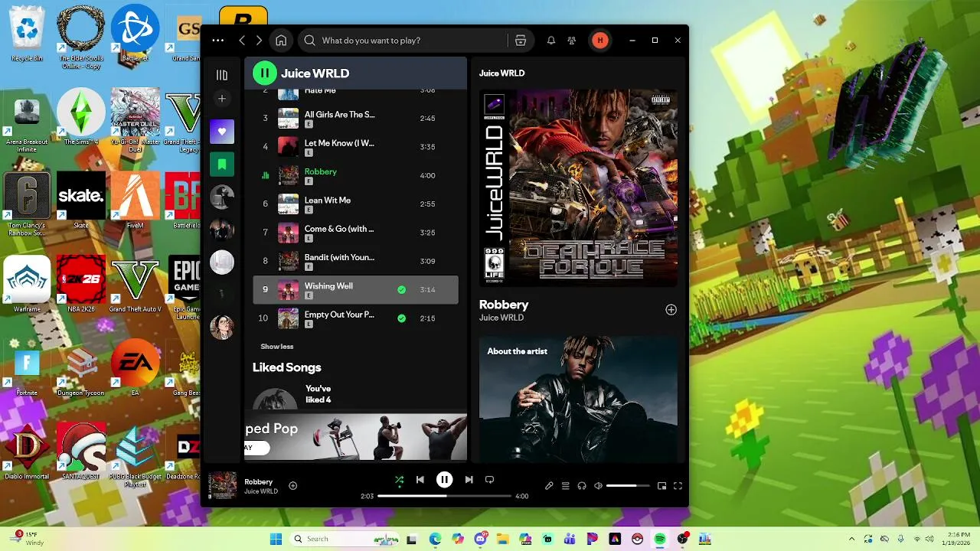
Task: Select the EA app desktop icon
Action: click(x=135, y=367)
